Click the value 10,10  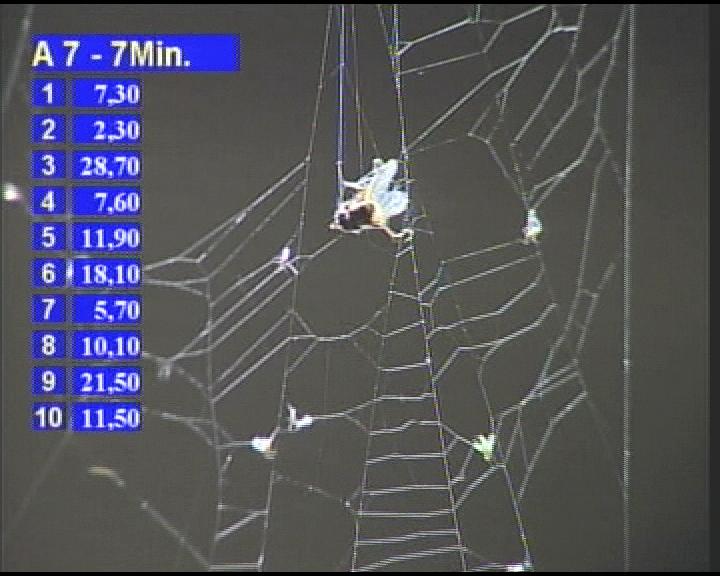point(107,345)
